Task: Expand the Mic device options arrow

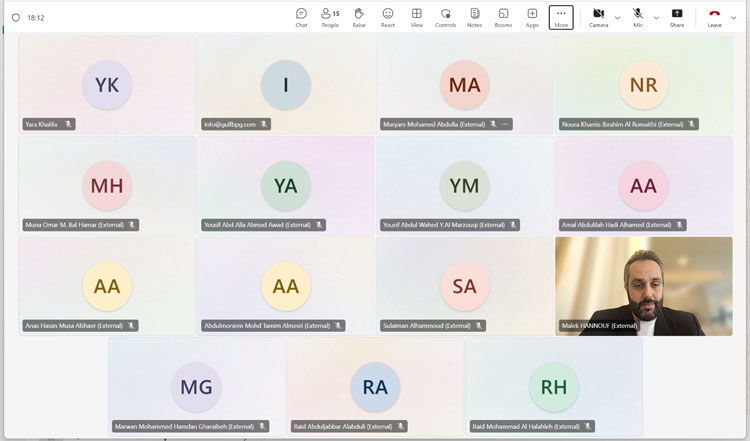Action: pyautogui.click(x=656, y=18)
